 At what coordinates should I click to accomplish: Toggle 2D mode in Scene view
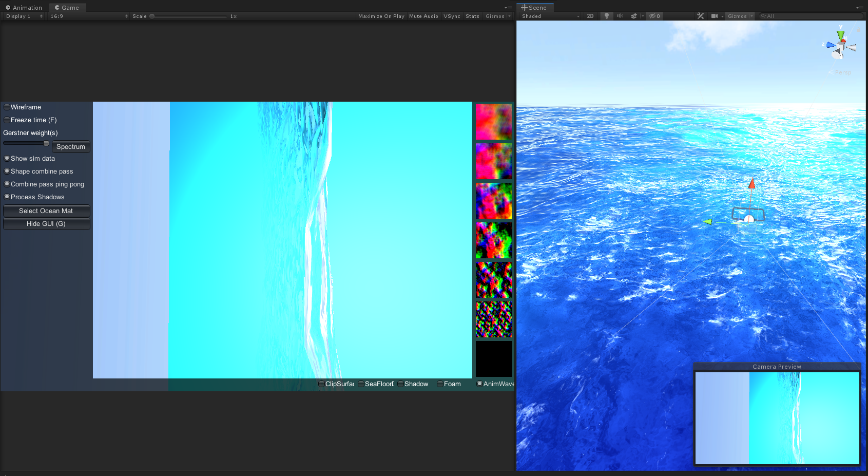(x=590, y=16)
